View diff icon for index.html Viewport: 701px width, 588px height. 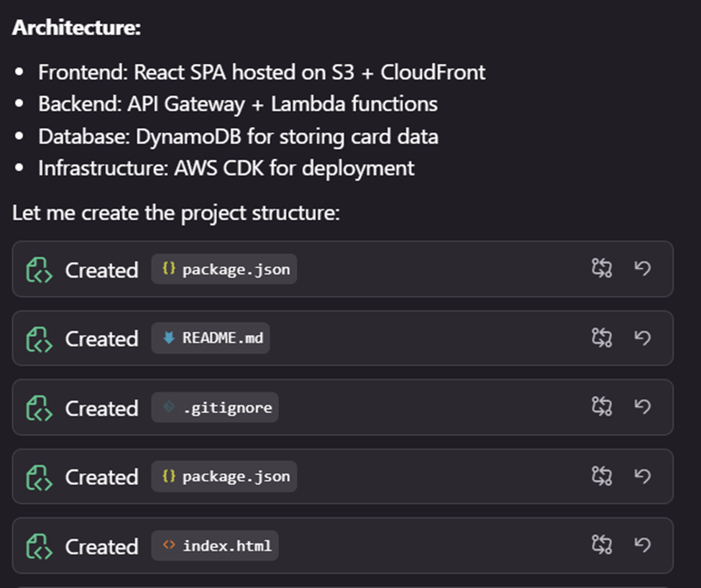(x=601, y=545)
